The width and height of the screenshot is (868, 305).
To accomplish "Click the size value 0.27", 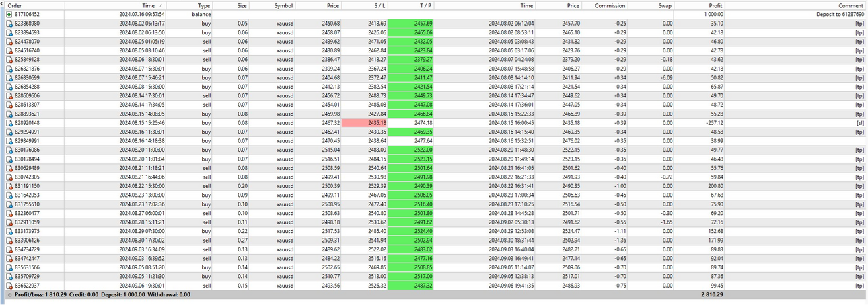I will (x=242, y=240).
